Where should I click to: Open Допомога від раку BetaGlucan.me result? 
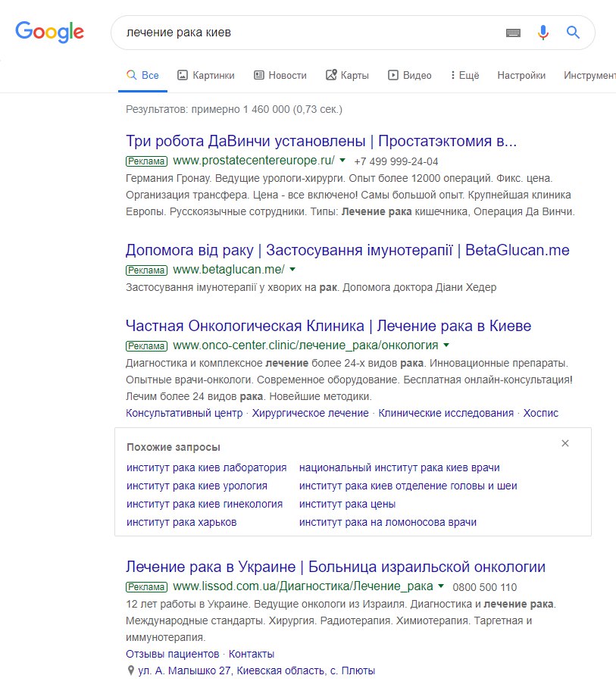coord(348,250)
